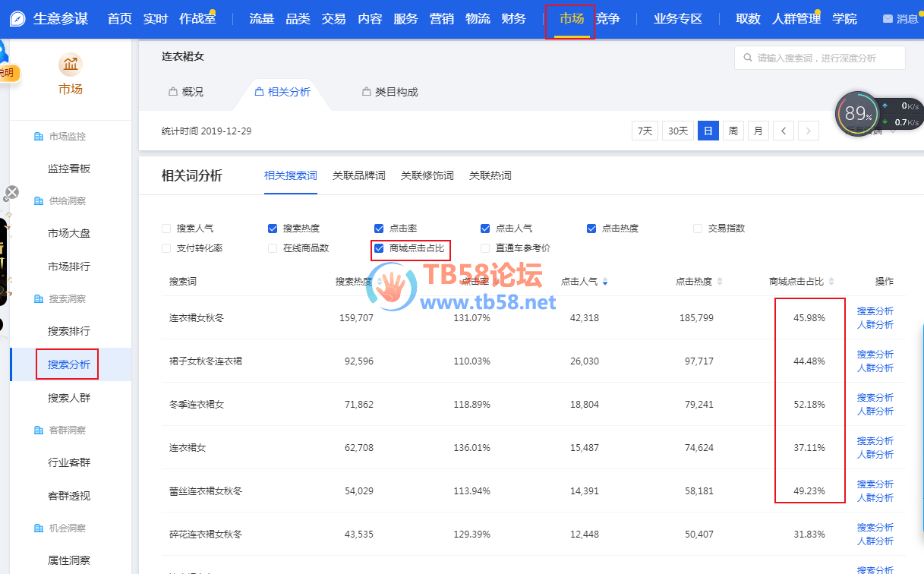Open the 流量 top menu
Viewport: 924px width, 574px height.
click(x=262, y=19)
